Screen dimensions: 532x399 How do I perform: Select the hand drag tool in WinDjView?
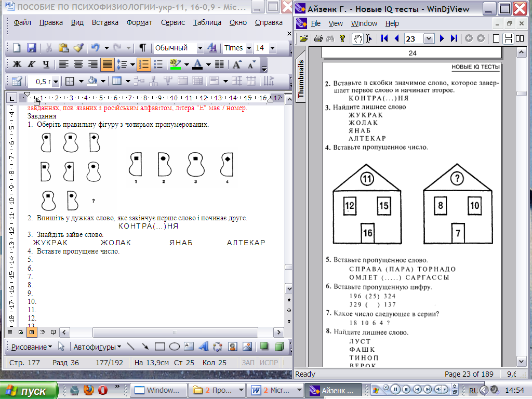(357, 38)
